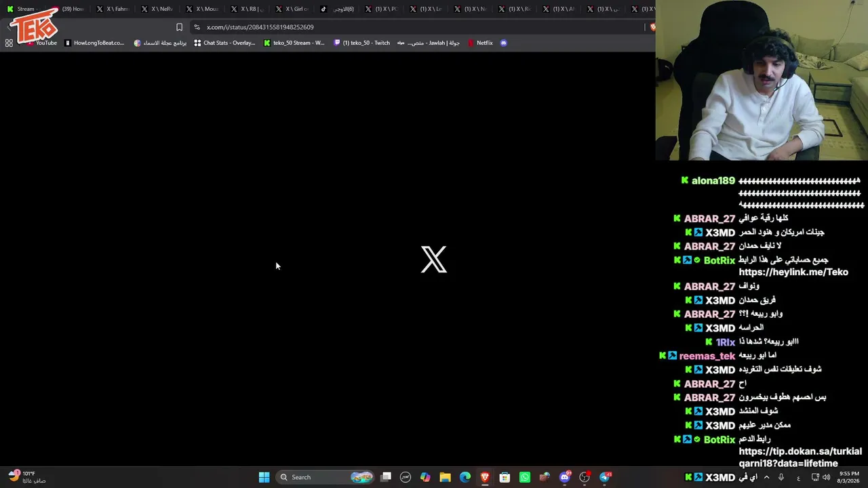Click the alona189 username in chat
The height and width of the screenshot is (488, 868).
point(713,181)
